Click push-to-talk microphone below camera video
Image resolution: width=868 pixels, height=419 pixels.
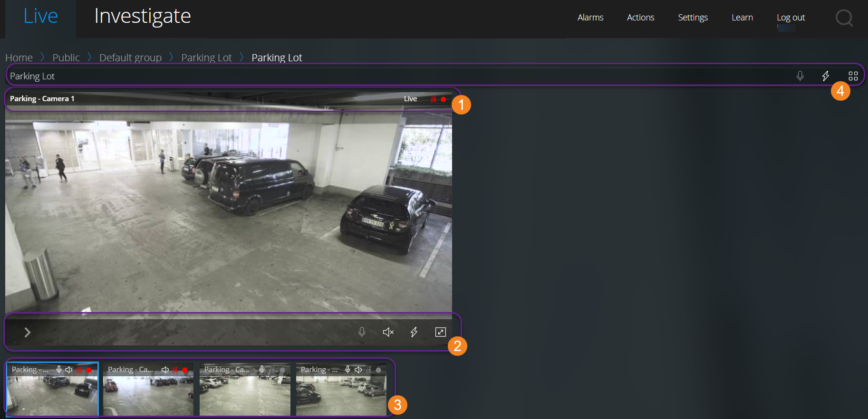pyautogui.click(x=362, y=332)
